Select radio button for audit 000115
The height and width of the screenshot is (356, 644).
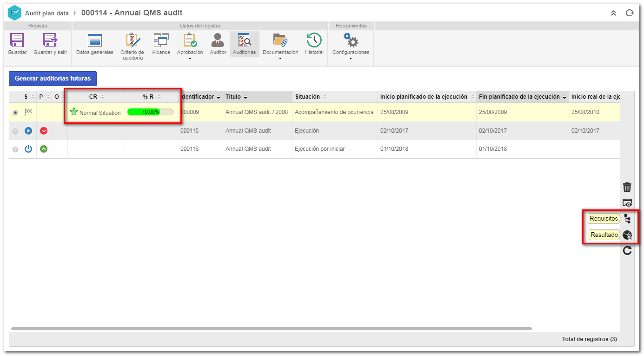click(x=15, y=131)
